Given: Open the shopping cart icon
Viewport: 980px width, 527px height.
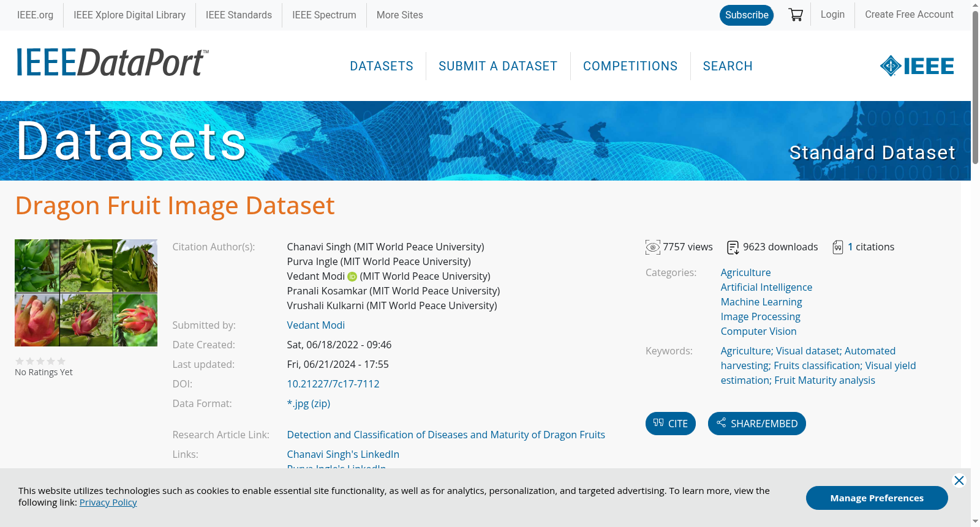Looking at the screenshot, I should coord(796,15).
